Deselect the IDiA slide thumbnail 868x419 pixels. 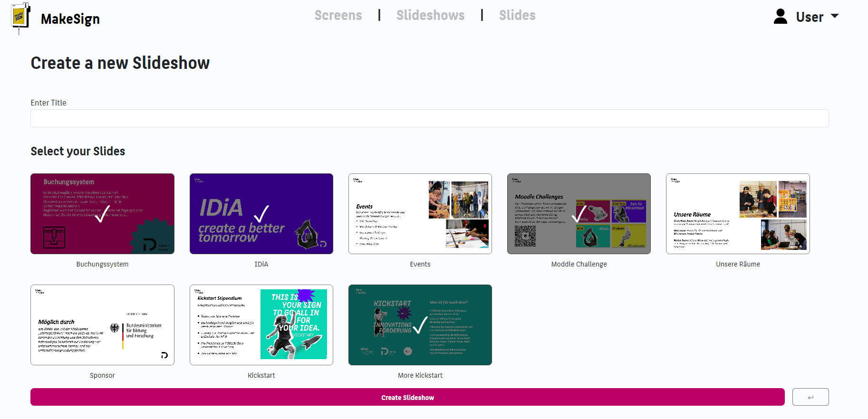tap(261, 214)
